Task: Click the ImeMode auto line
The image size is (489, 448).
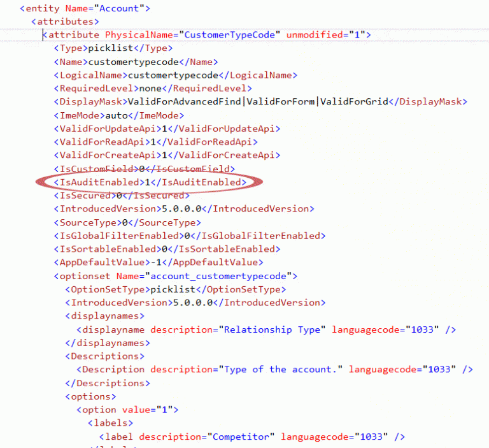Action: point(119,115)
